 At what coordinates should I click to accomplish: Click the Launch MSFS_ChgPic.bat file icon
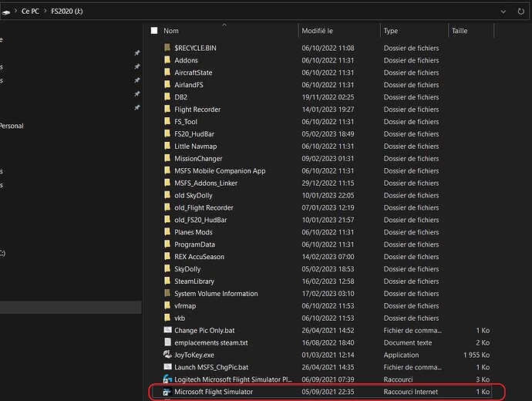point(167,367)
